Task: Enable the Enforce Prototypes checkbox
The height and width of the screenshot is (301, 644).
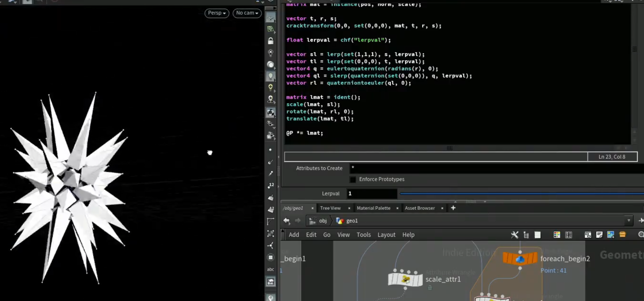Action: [x=353, y=179]
